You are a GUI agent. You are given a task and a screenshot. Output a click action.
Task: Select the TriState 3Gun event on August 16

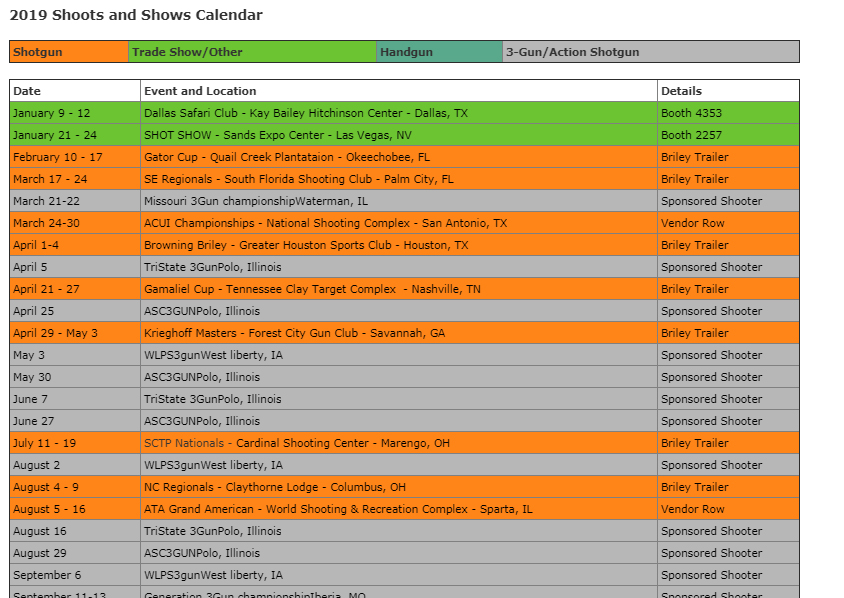coord(399,532)
